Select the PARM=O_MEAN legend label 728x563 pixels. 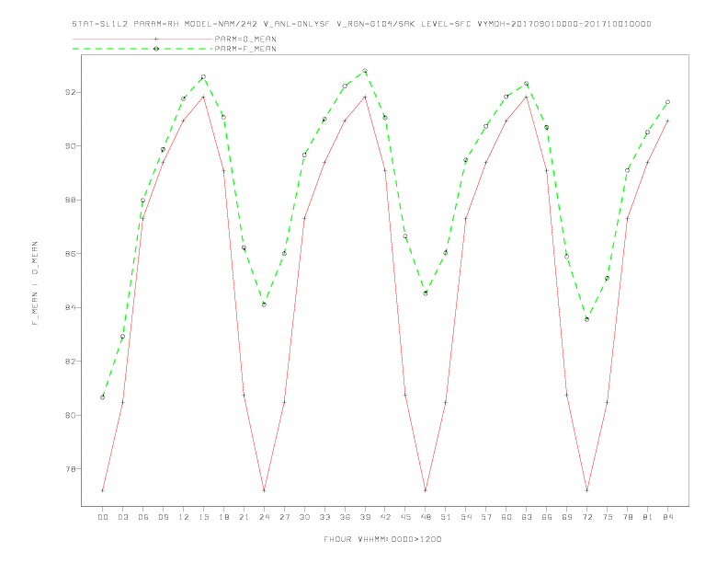point(245,39)
